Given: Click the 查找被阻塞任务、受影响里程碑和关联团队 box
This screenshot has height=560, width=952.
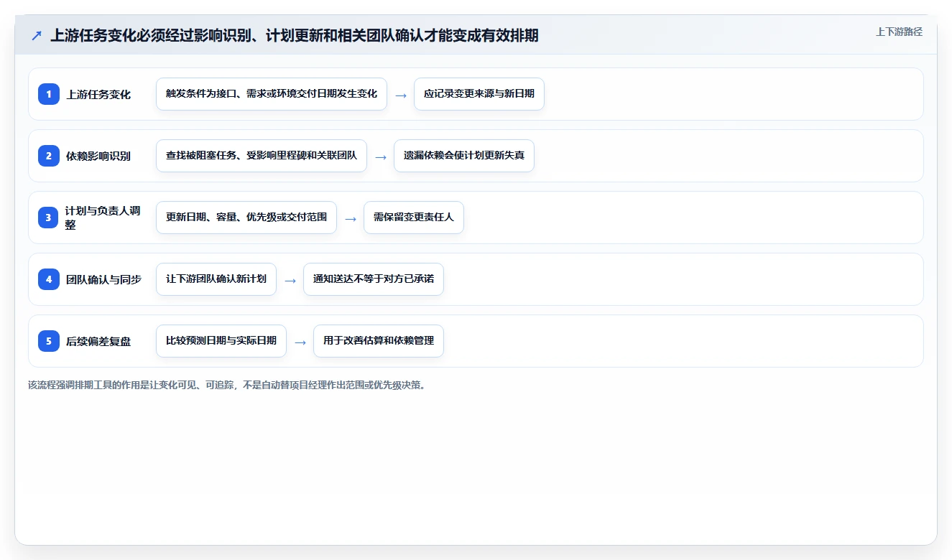Looking at the screenshot, I should (x=262, y=156).
